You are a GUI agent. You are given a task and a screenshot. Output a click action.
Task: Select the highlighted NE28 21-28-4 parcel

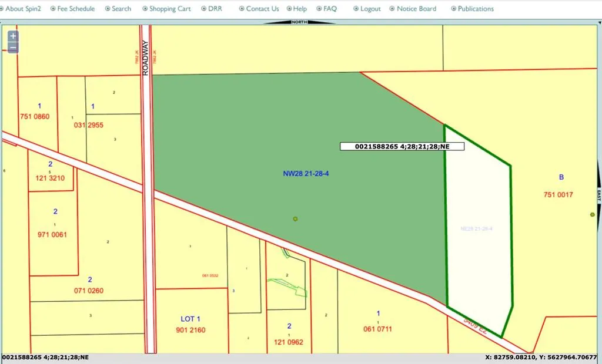[479, 230]
